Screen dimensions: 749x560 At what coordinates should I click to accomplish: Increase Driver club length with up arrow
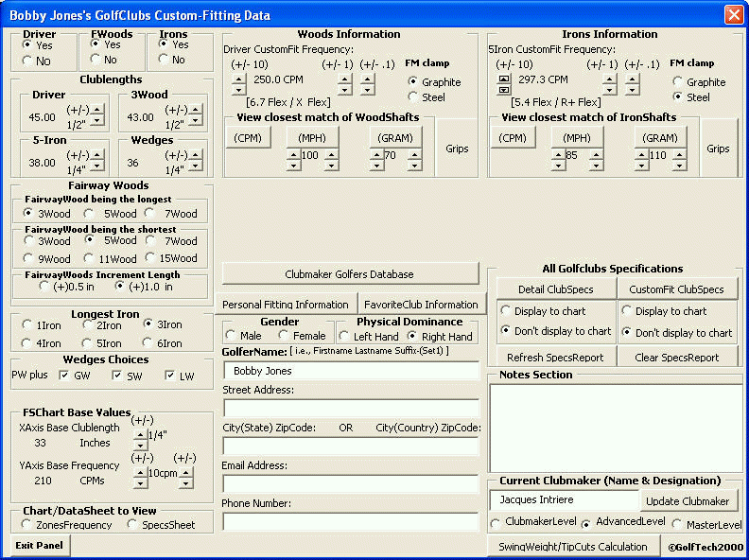pyautogui.click(x=96, y=110)
